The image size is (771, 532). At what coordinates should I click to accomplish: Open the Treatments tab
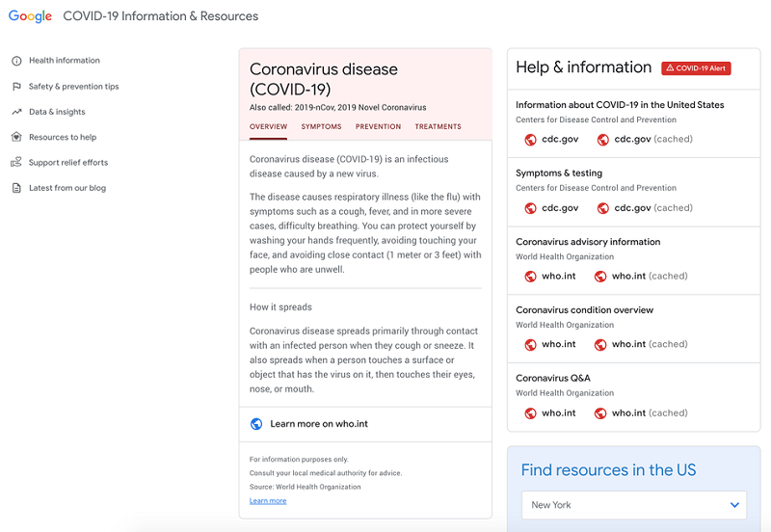pos(438,127)
